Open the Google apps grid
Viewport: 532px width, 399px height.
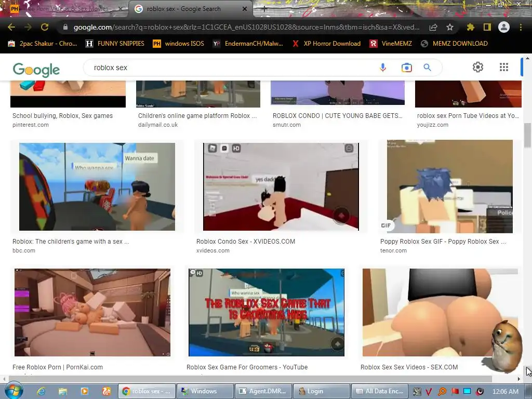coord(504,67)
